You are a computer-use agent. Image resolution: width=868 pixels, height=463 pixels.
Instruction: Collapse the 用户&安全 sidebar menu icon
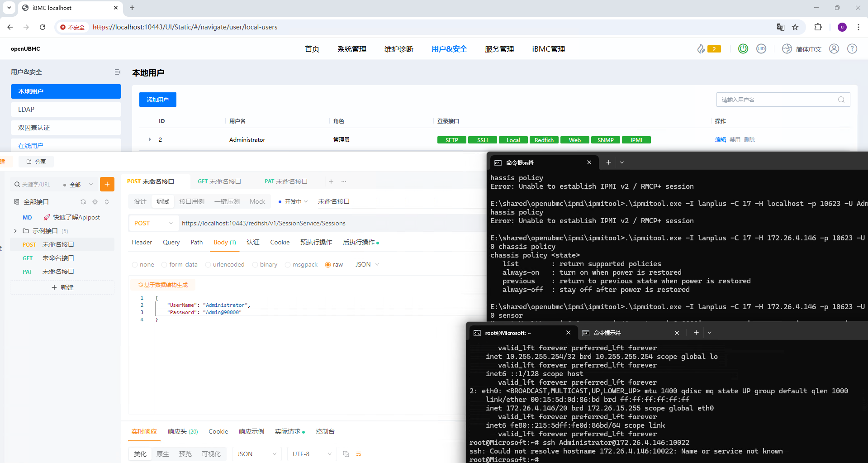click(118, 72)
